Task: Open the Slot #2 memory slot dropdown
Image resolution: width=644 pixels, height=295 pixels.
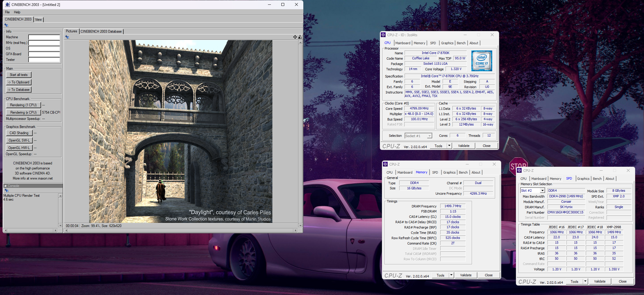Action: 542,191
